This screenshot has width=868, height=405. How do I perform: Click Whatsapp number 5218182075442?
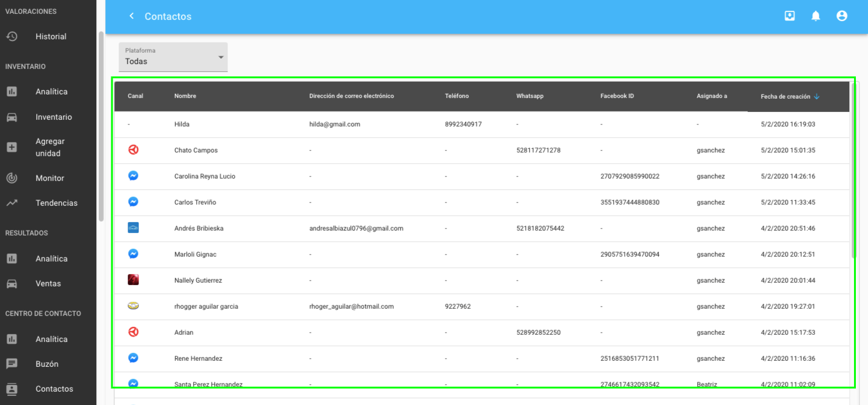tap(540, 228)
